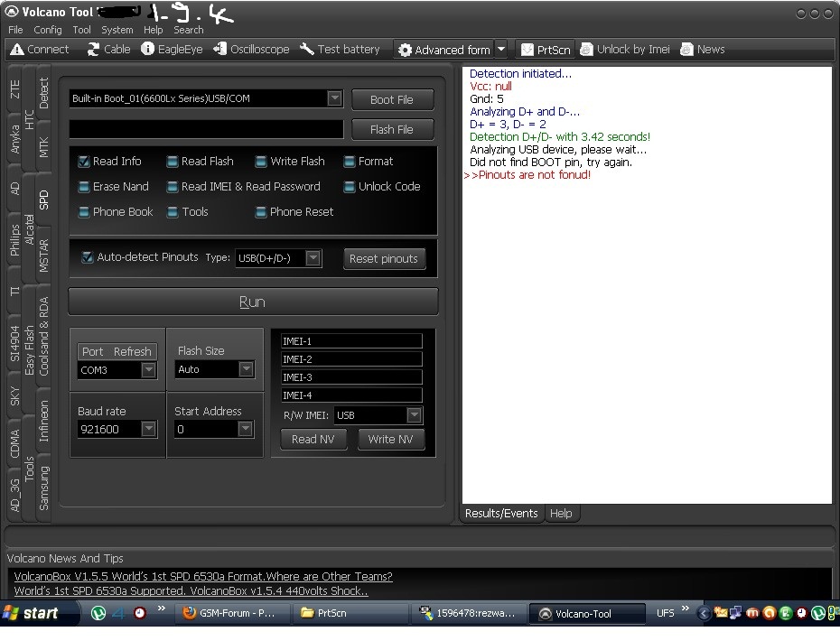Open the Start Address dropdown
The width and height of the screenshot is (840, 641).
click(246, 429)
